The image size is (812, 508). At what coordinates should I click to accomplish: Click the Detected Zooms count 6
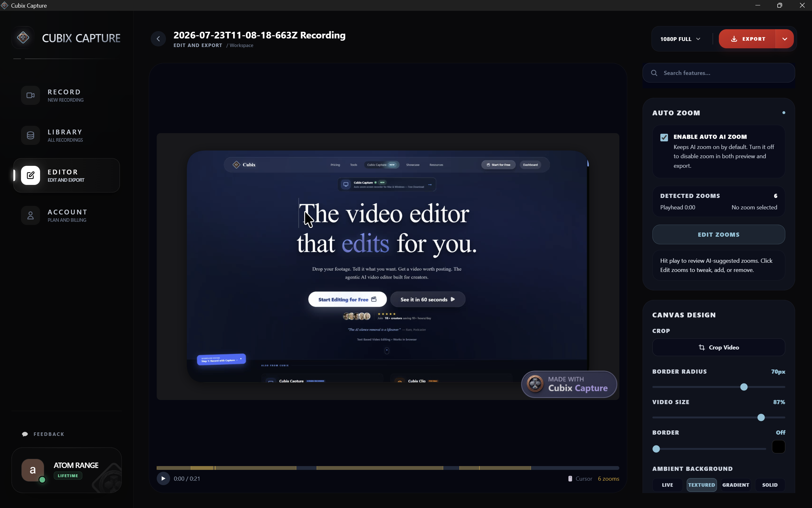[775, 196]
